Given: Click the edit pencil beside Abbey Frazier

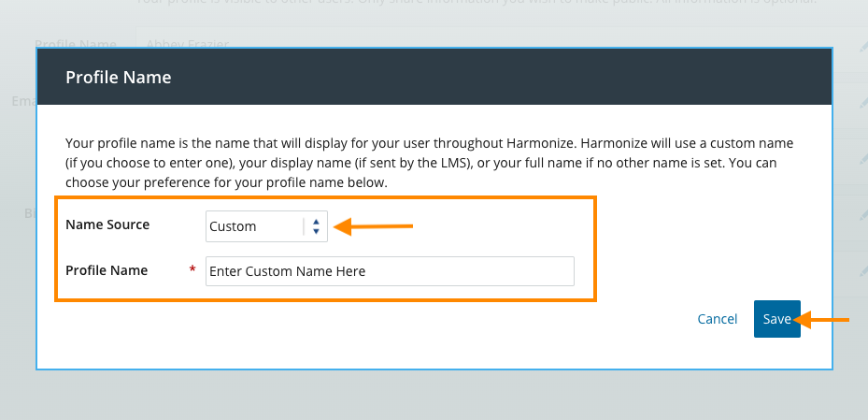Looking at the screenshot, I should 864,45.
